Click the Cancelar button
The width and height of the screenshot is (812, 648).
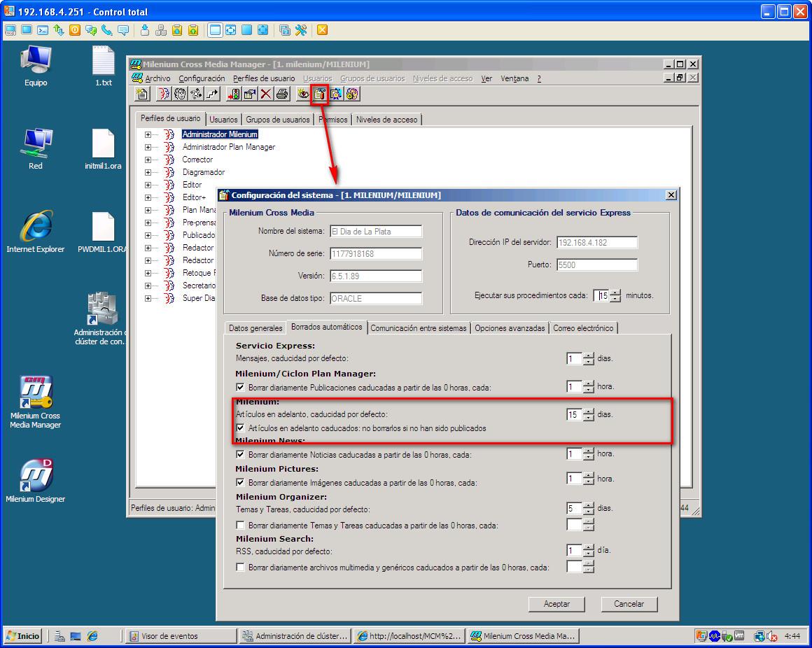(x=629, y=604)
